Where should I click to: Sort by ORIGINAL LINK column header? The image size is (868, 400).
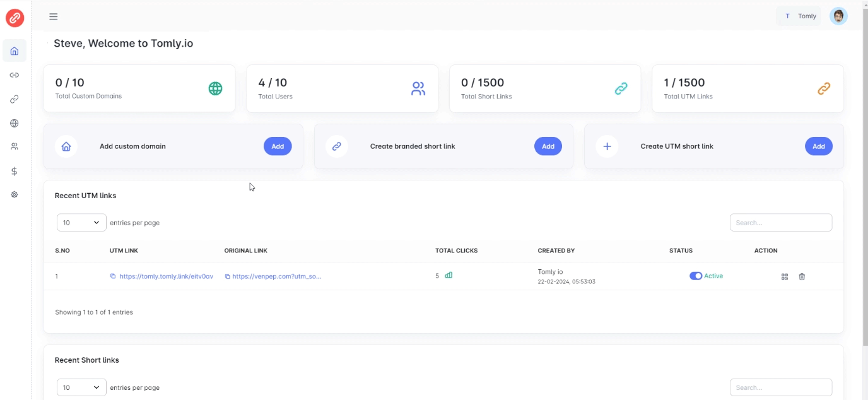(246, 250)
